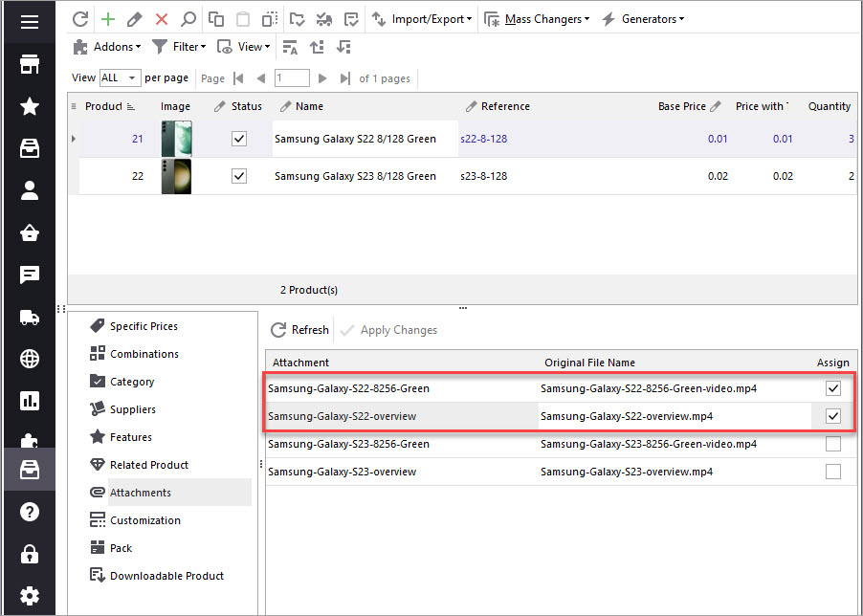Open the View dropdown in toolbar

(x=244, y=47)
